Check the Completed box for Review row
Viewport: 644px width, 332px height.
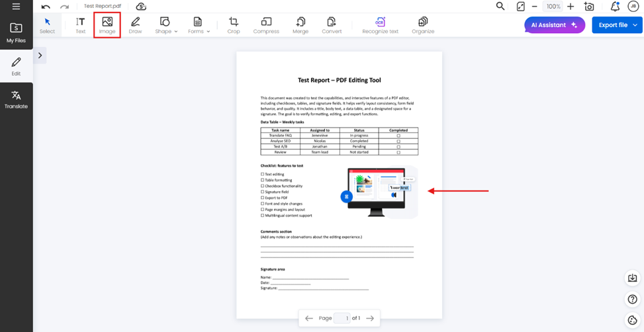click(398, 152)
